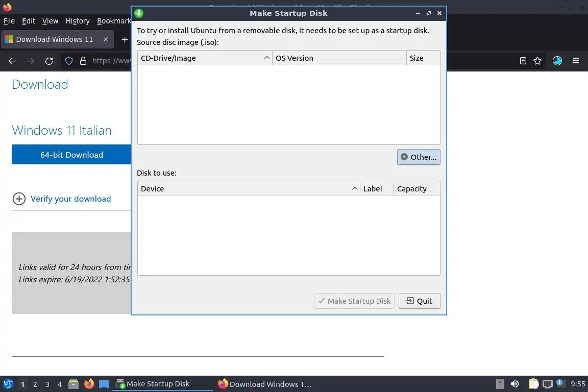Open Firefox File menu

pyautogui.click(x=9, y=21)
